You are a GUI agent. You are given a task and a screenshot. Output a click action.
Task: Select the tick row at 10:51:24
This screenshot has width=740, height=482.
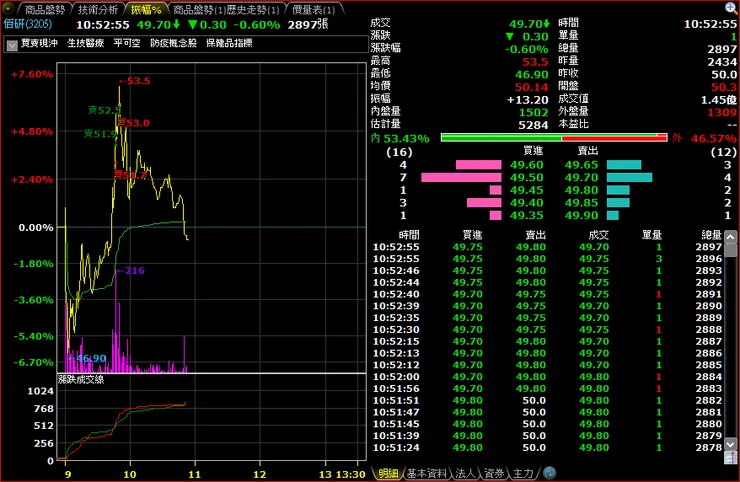pyautogui.click(x=547, y=448)
